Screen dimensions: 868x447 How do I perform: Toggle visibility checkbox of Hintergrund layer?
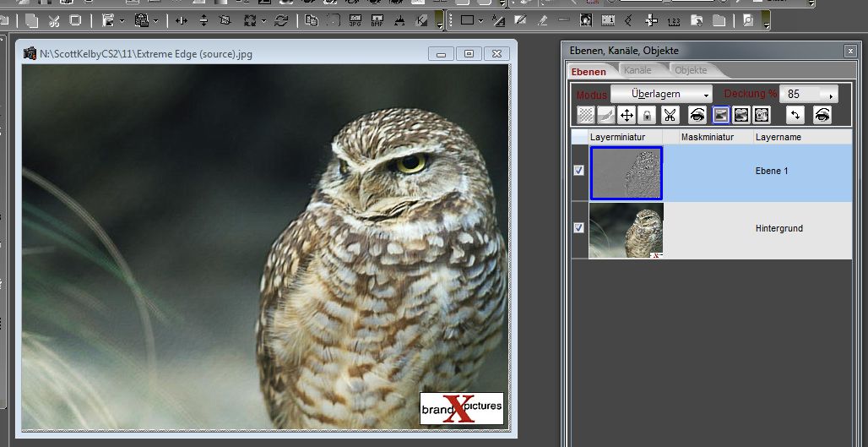pyautogui.click(x=578, y=227)
